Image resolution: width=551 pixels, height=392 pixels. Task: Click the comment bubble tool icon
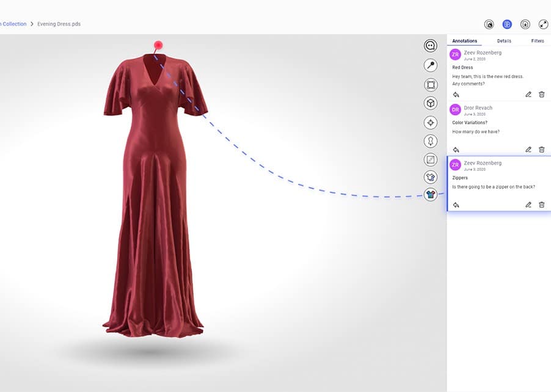(x=431, y=46)
